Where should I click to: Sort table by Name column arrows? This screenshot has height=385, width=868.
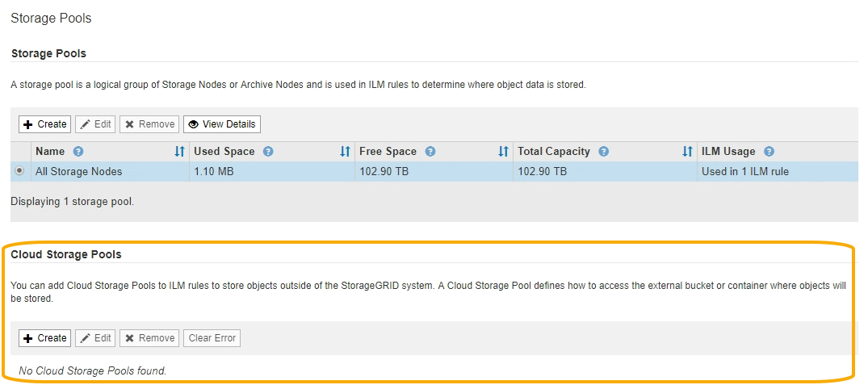point(179,152)
